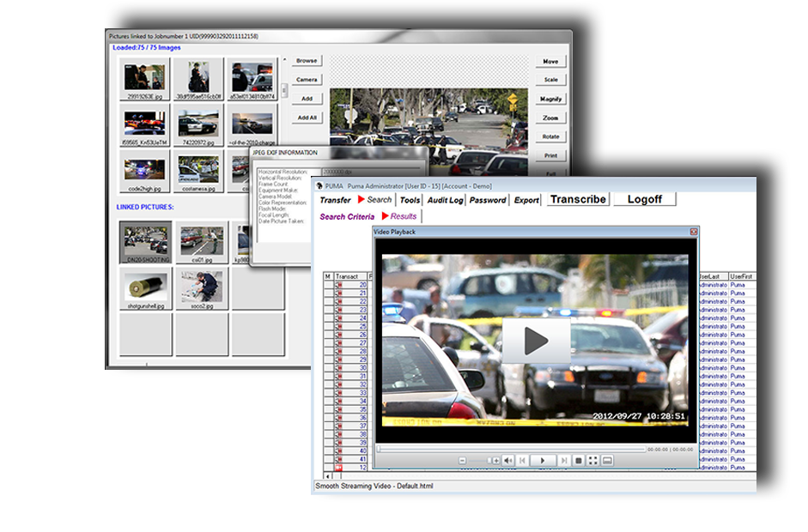
Task: Click the Zoom button
Action: pos(550,118)
